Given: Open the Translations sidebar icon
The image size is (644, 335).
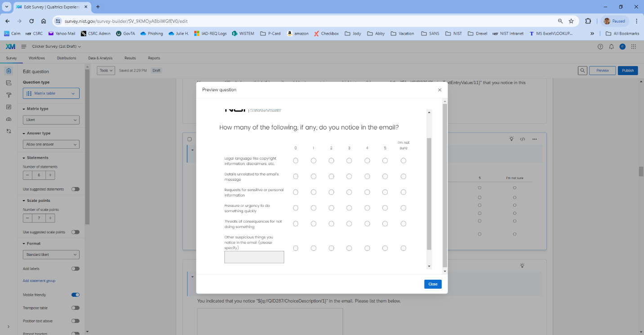Looking at the screenshot, I should [9, 131].
